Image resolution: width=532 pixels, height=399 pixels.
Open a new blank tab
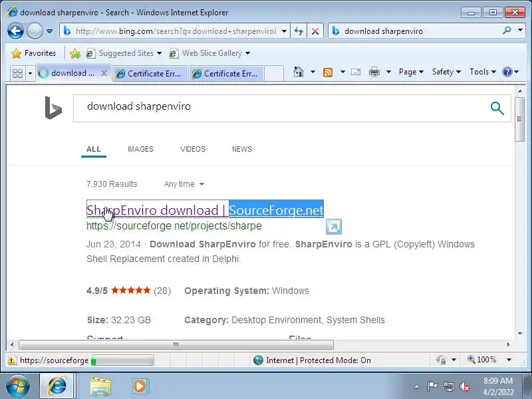click(274, 74)
